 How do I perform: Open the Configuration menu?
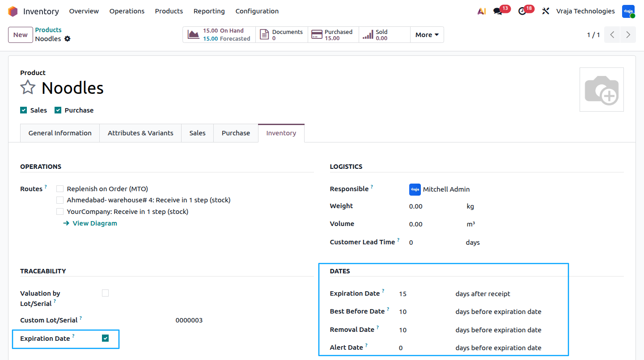(257, 11)
